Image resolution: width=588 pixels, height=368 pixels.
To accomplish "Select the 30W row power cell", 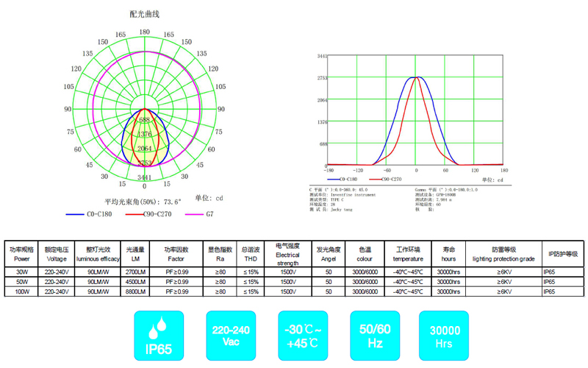I will coord(21,272).
